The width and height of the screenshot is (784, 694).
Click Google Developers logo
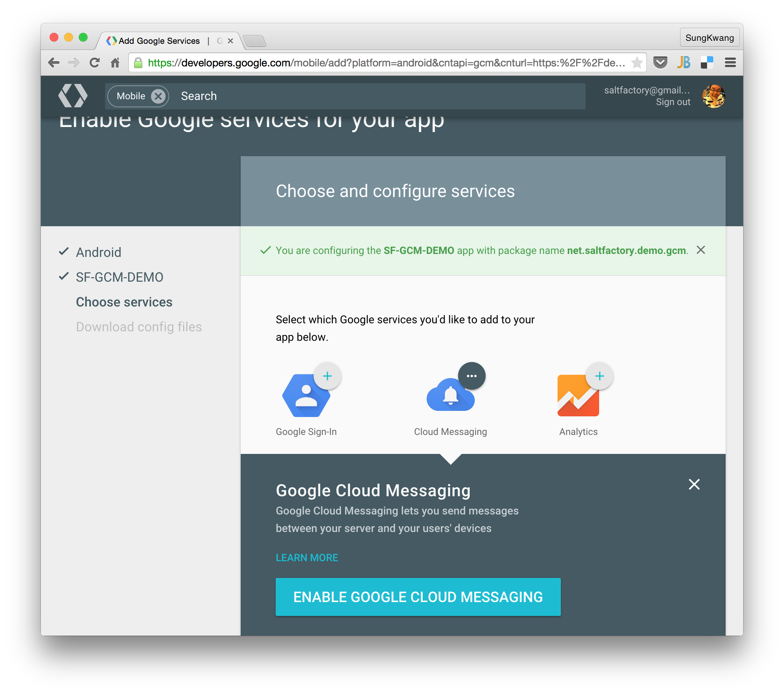tap(73, 96)
